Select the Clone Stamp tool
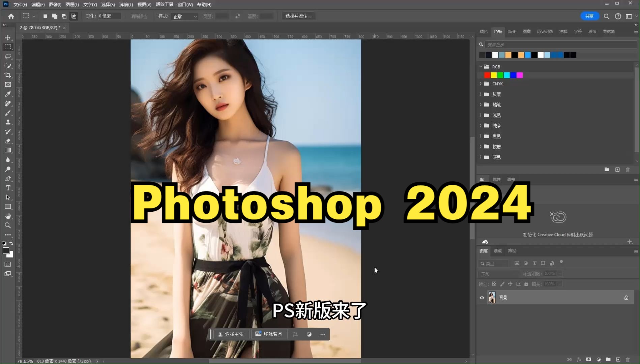Screen dimensions: 640x364 coord(8,122)
